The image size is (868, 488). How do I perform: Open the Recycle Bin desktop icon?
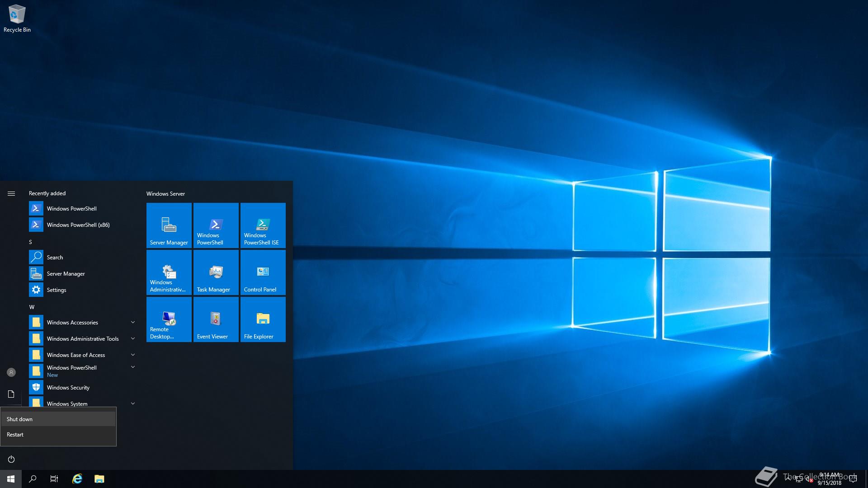pos(17,19)
